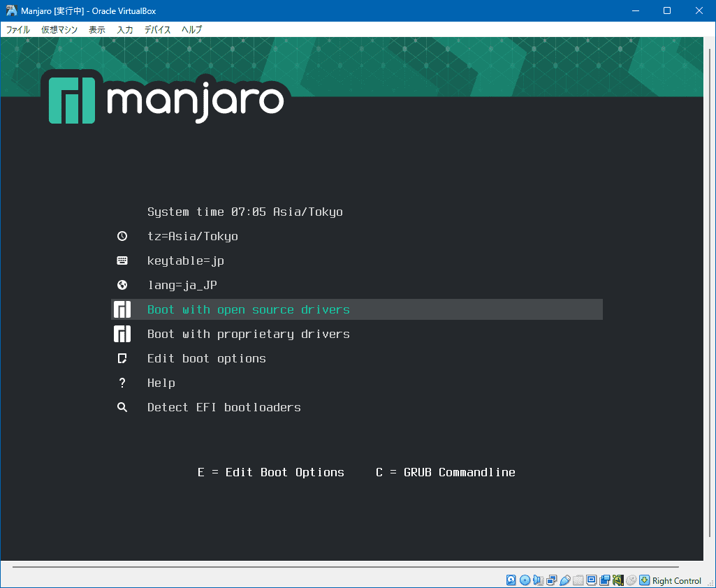Select Boot with open source drivers
Viewport: 716px width, 588px height.
(357, 309)
